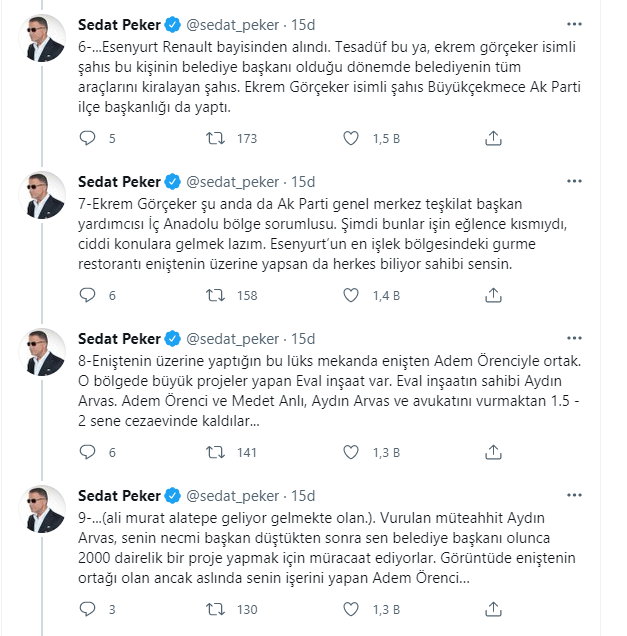
Task: Open the more options menu on tweet 6
Action: [574, 25]
